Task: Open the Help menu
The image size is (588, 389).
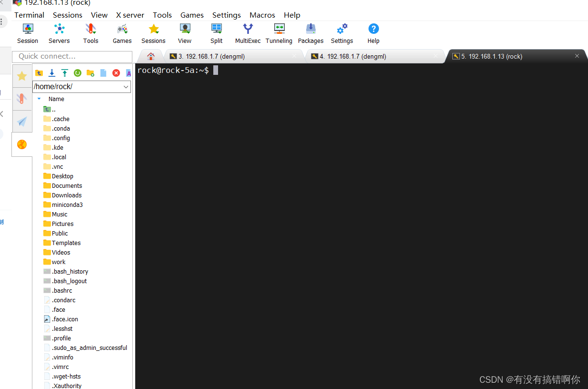Action: [x=292, y=15]
